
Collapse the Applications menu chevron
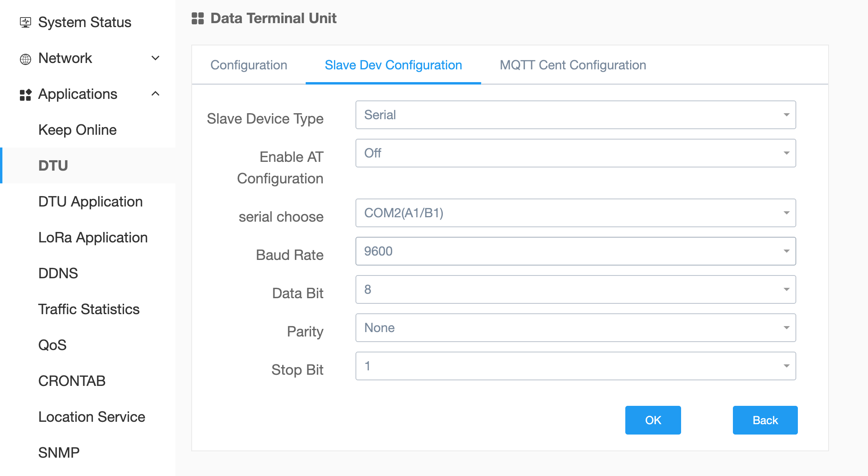[155, 94]
